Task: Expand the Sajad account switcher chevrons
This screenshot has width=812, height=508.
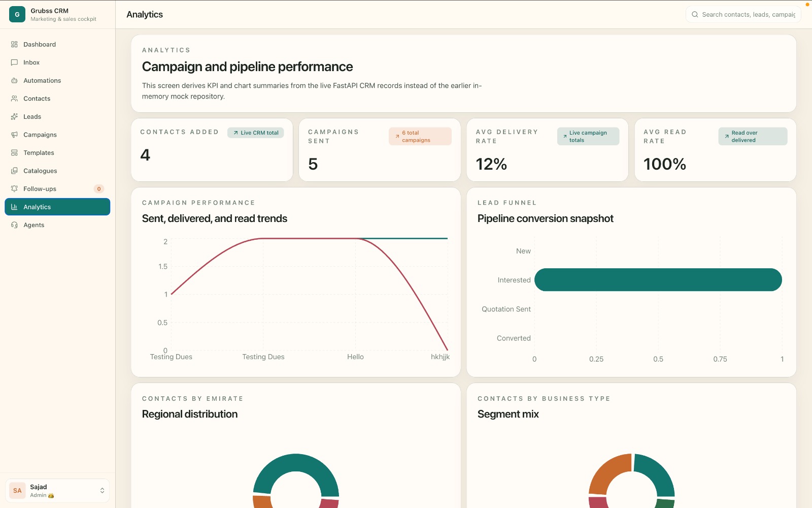Action: 102,491
